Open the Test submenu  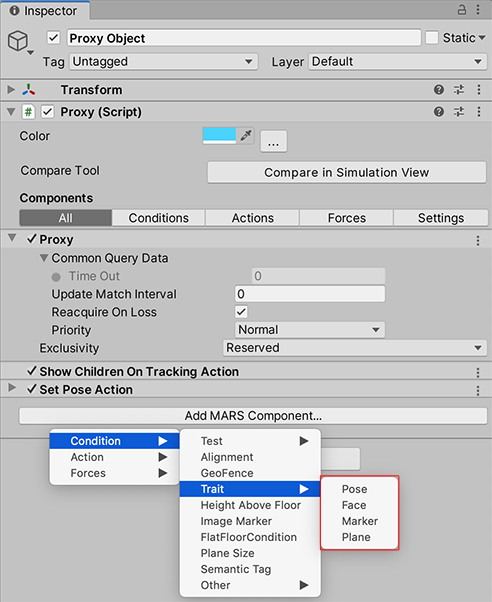250,441
